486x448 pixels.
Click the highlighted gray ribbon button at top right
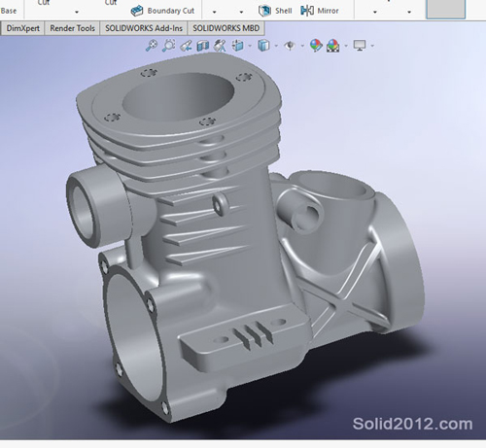pos(446,9)
